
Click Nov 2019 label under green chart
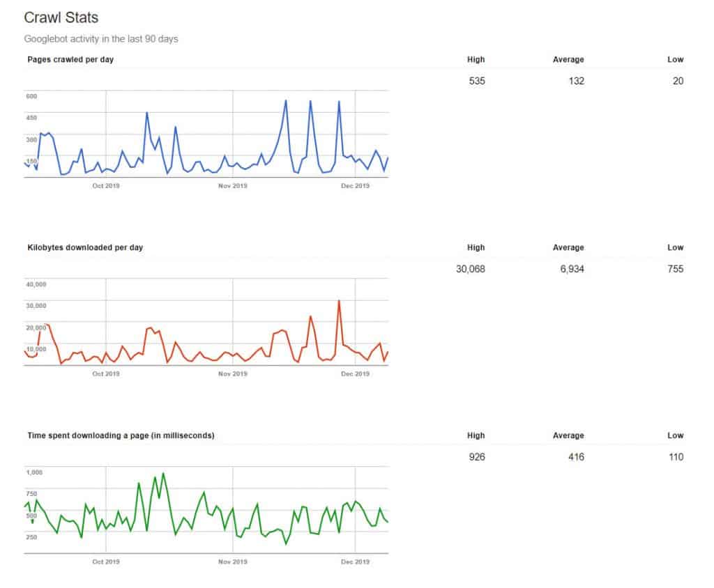(233, 562)
